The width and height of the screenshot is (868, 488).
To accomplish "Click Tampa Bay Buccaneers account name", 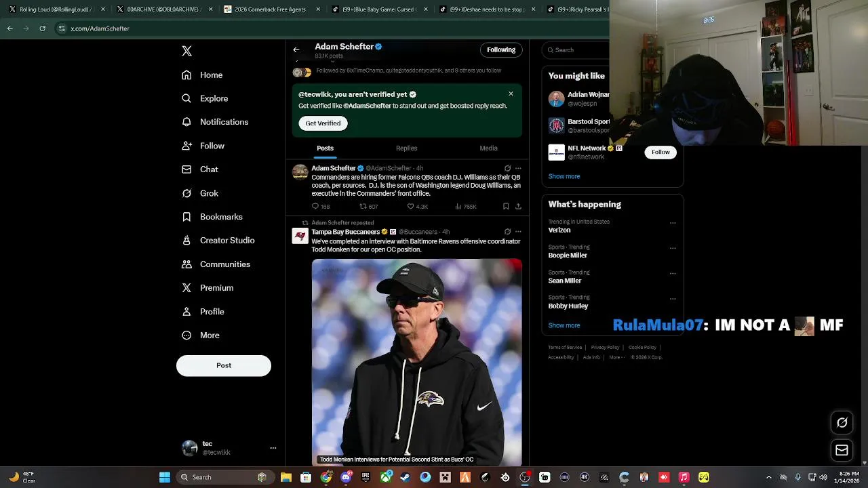I will 345,232.
